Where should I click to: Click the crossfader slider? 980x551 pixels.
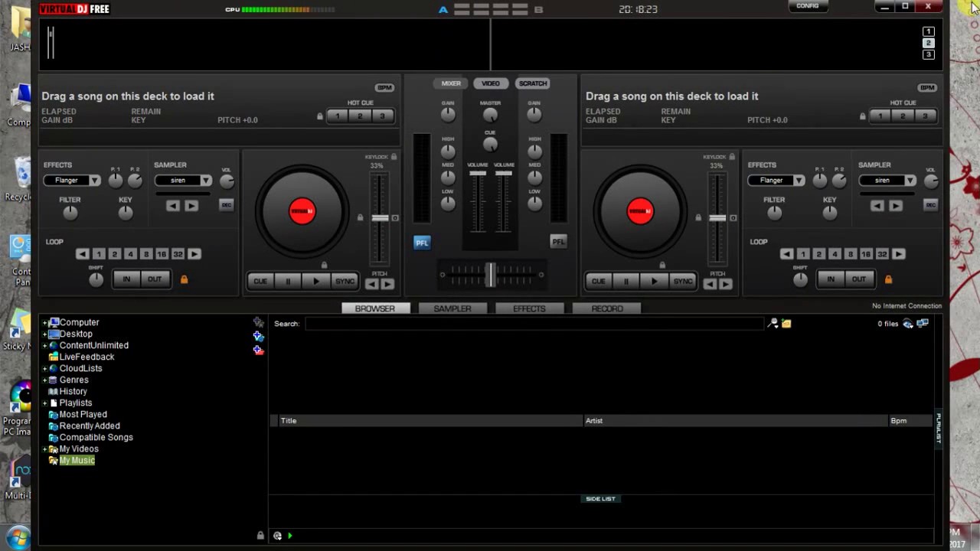491,275
